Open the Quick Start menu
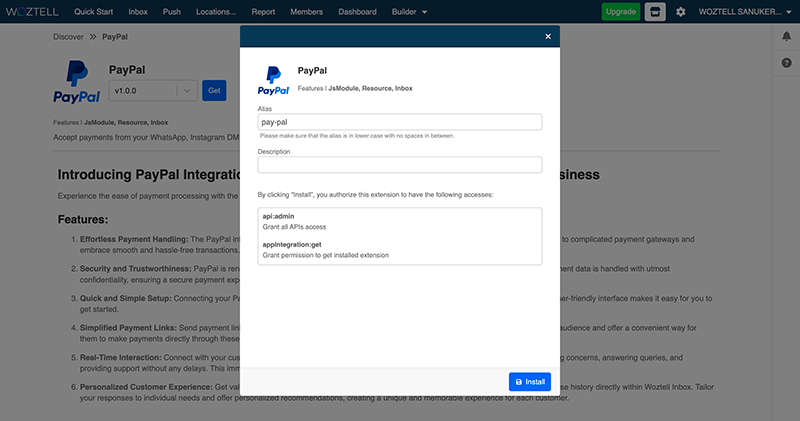The image size is (800, 421). click(93, 12)
